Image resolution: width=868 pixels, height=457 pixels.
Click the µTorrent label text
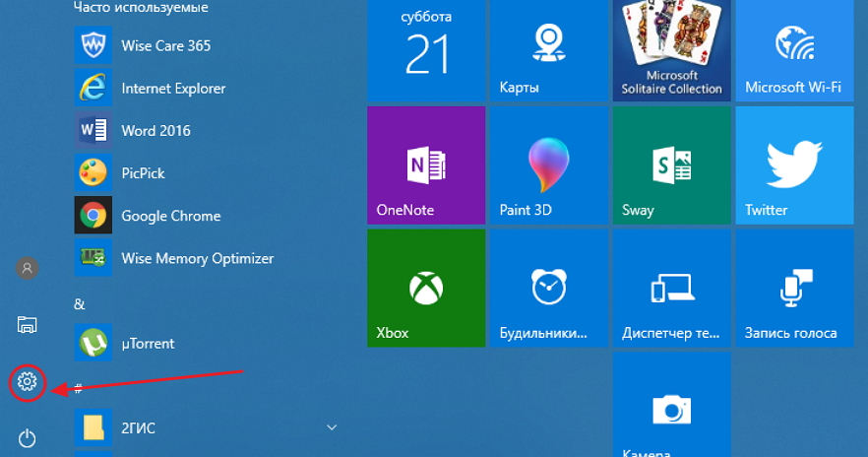pyautogui.click(x=148, y=344)
